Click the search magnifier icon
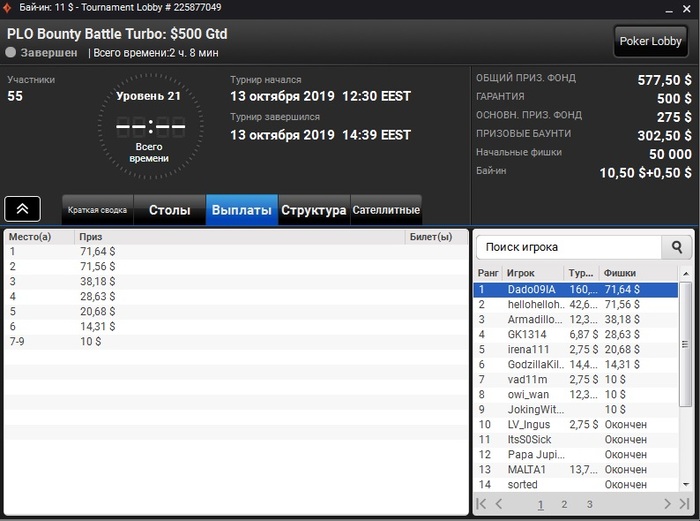The height and width of the screenshot is (521, 700). 677,247
